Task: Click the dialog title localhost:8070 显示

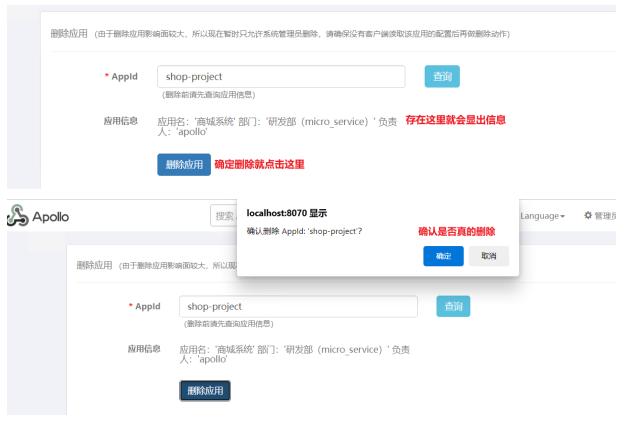Action: [287, 213]
